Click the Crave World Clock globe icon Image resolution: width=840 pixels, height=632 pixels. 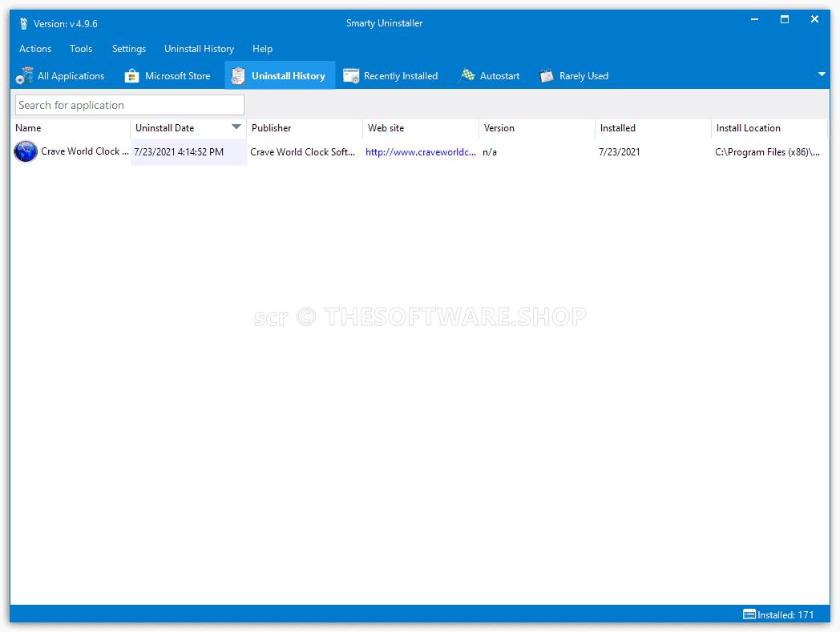[x=26, y=151]
